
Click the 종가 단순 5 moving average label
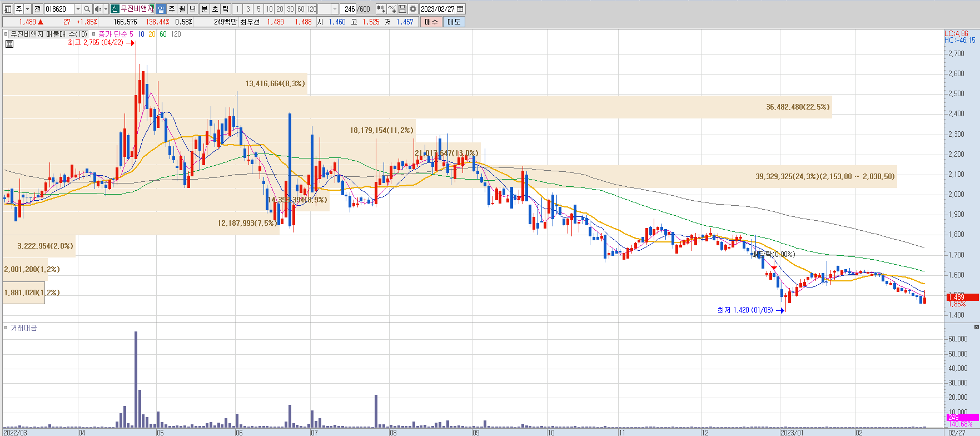click(x=116, y=34)
